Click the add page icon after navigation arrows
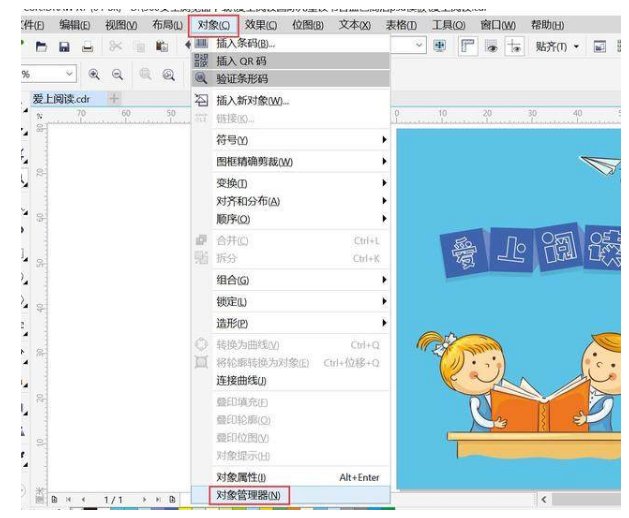This screenshot has width=629, height=518. (172, 500)
